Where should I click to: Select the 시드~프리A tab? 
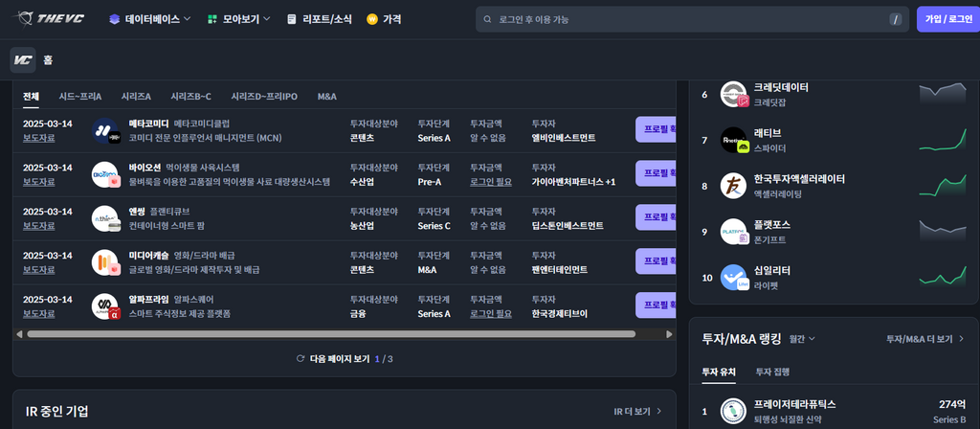tap(80, 97)
